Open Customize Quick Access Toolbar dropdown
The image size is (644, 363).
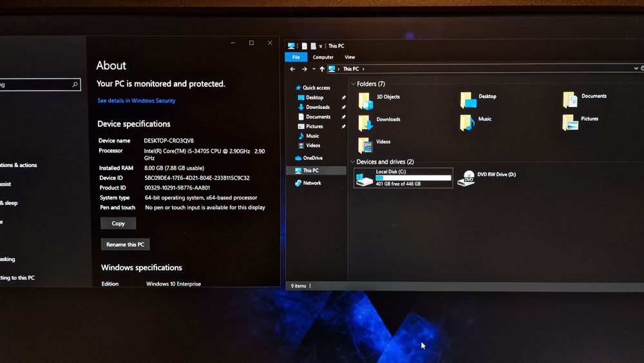point(321,46)
